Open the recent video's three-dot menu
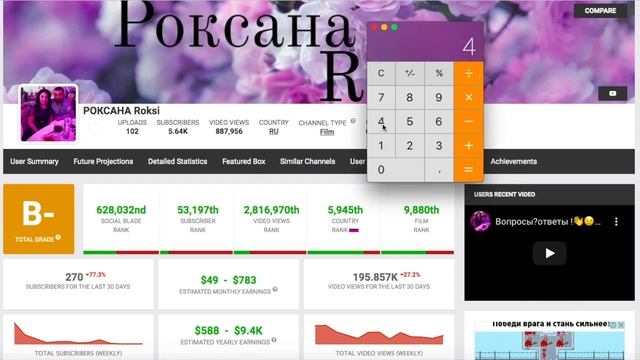This screenshot has height=360, width=640. pos(616,222)
